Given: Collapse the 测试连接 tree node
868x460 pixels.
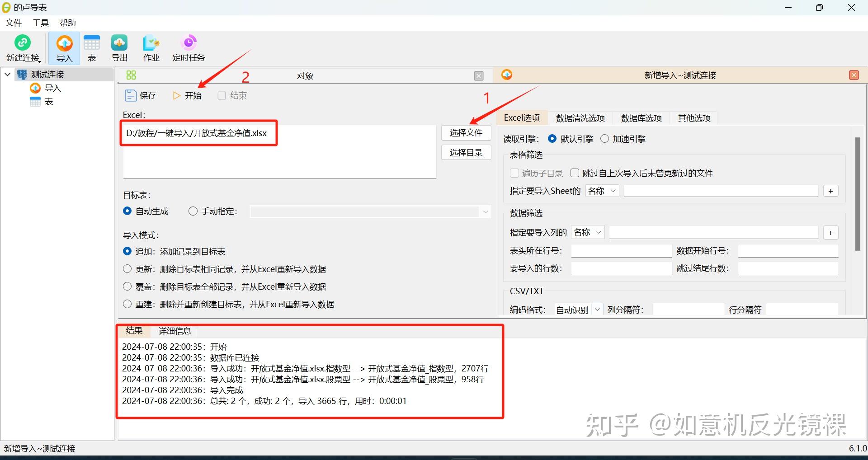Looking at the screenshot, I should click(x=7, y=74).
